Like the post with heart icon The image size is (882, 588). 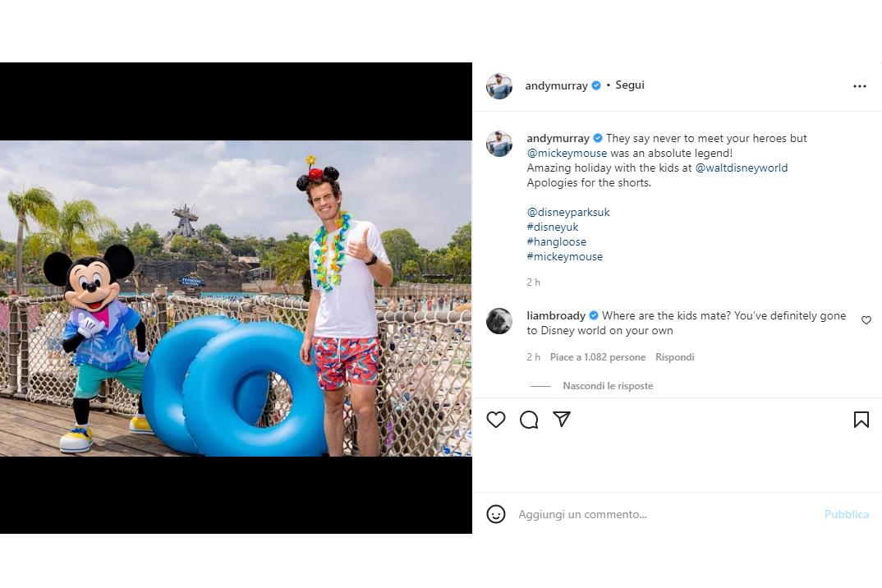pyautogui.click(x=496, y=420)
